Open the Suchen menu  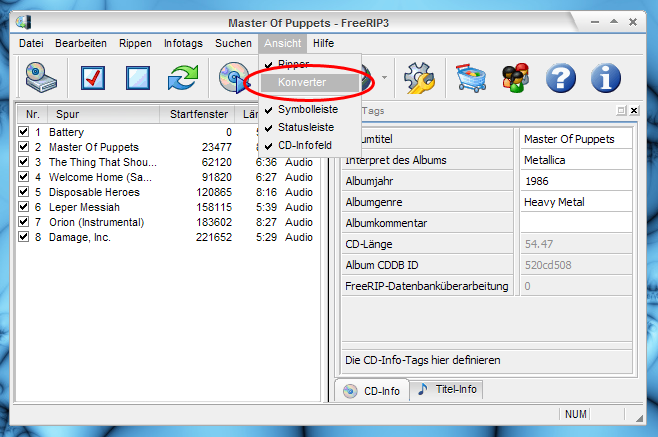pos(233,43)
